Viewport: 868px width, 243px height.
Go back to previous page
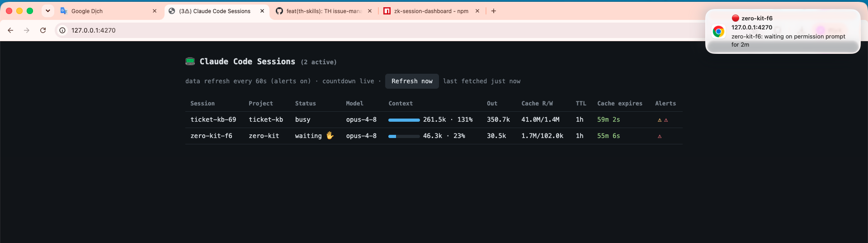10,30
